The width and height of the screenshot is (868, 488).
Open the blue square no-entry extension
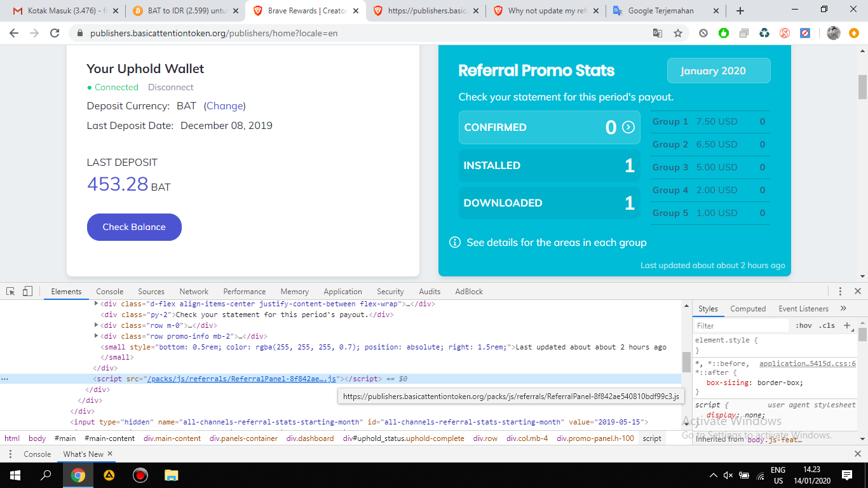click(805, 33)
